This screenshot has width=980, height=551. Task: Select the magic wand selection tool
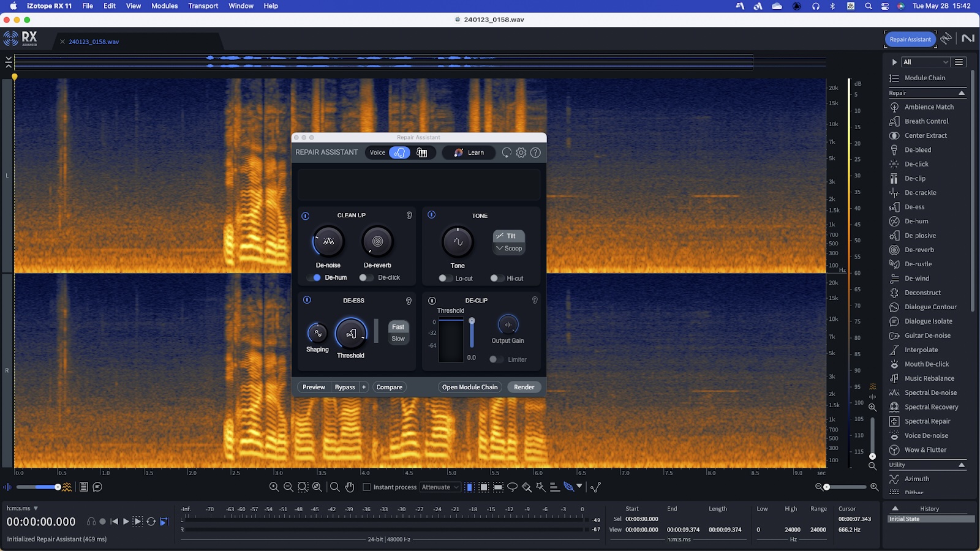pyautogui.click(x=540, y=487)
